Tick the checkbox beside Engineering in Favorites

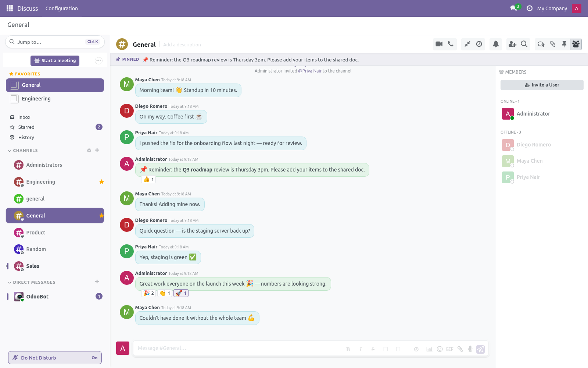pyautogui.click(x=14, y=99)
